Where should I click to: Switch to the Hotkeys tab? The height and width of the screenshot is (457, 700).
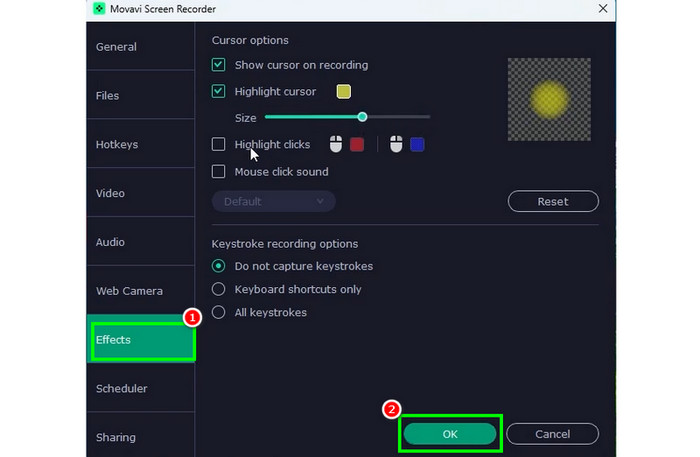pyautogui.click(x=141, y=145)
